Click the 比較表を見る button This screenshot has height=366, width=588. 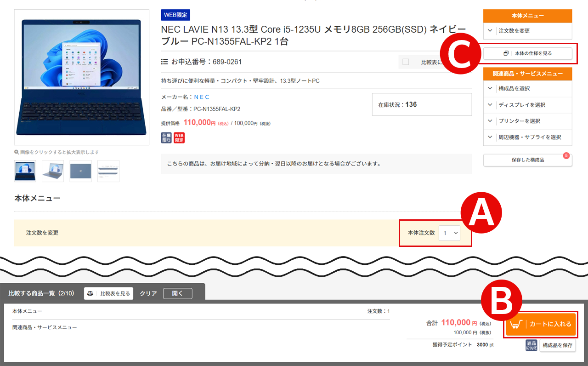pos(108,293)
